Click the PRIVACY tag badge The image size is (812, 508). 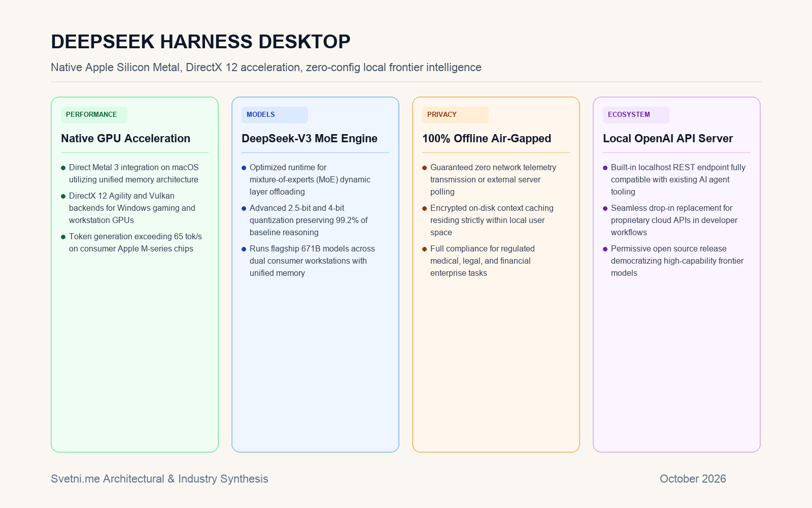[x=455, y=115]
